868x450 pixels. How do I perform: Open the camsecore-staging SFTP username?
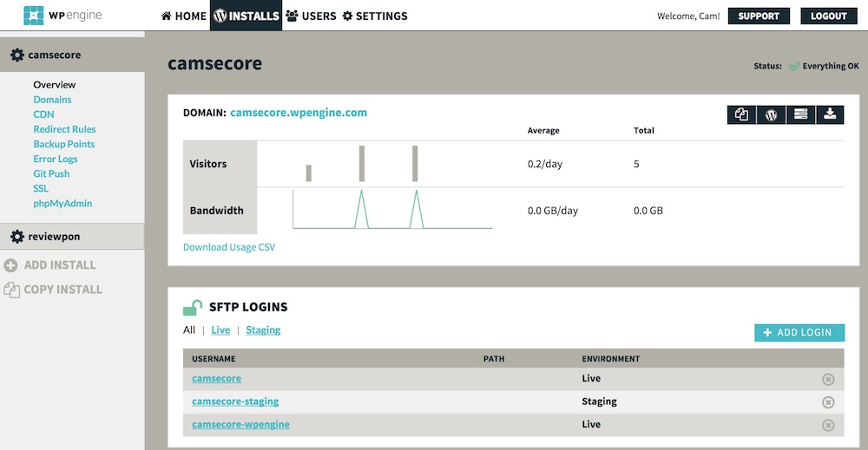tap(235, 401)
